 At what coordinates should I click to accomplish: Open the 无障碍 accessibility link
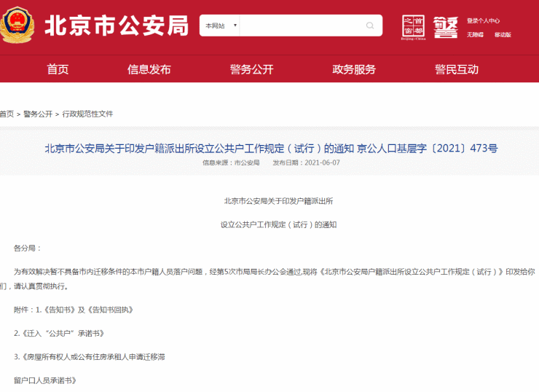475,35
